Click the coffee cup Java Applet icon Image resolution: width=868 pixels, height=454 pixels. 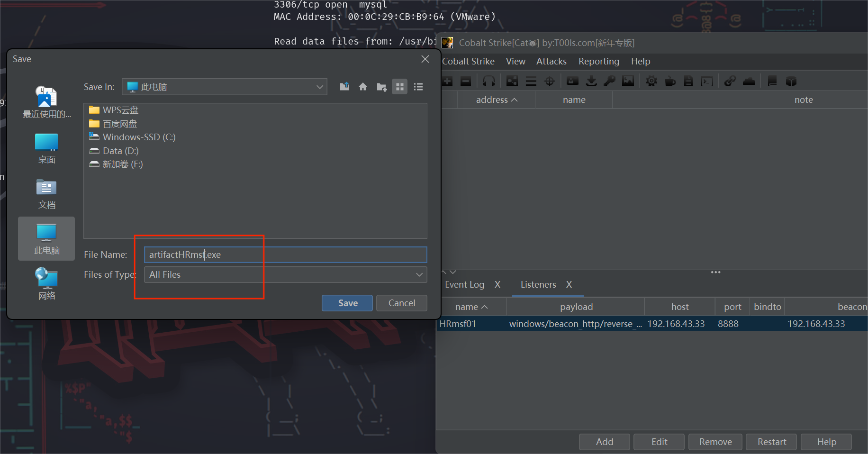click(x=670, y=81)
